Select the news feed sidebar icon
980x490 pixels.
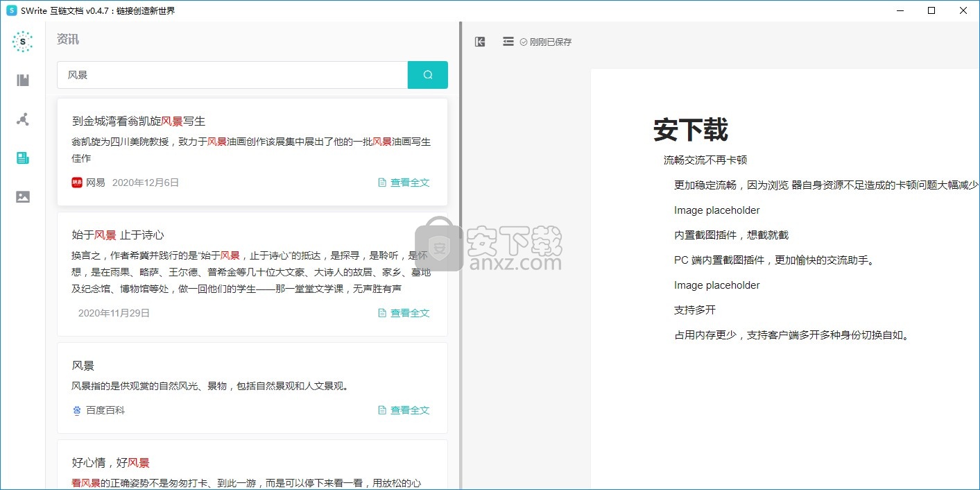click(x=23, y=158)
